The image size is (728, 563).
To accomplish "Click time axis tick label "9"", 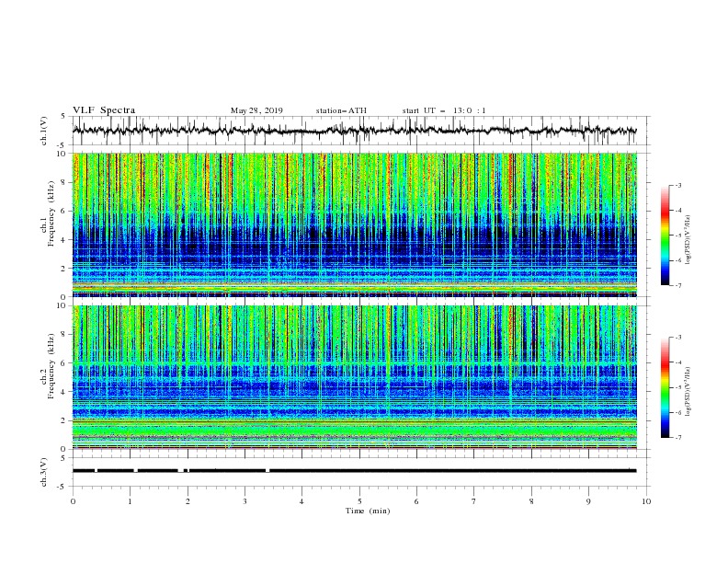I will point(588,501).
